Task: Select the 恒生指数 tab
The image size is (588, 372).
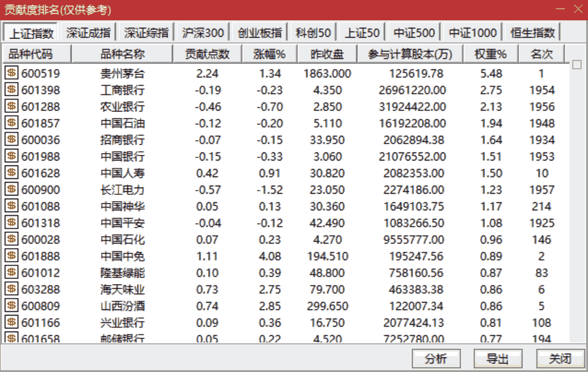Action: [533, 33]
